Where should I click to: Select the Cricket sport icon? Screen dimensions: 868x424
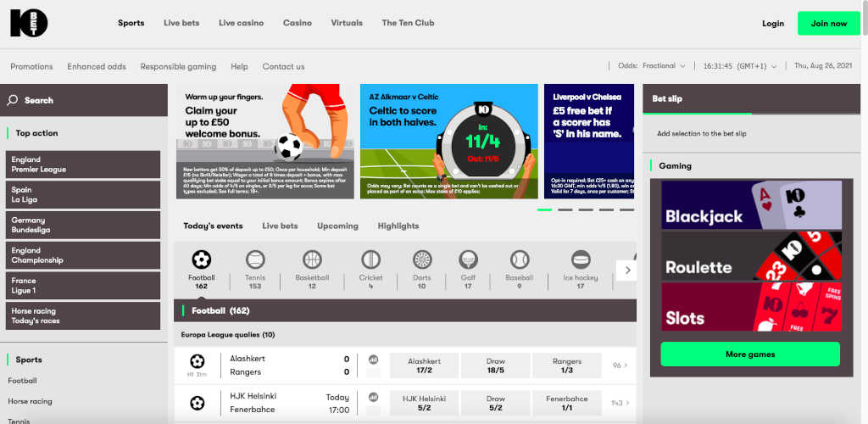pyautogui.click(x=371, y=259)
